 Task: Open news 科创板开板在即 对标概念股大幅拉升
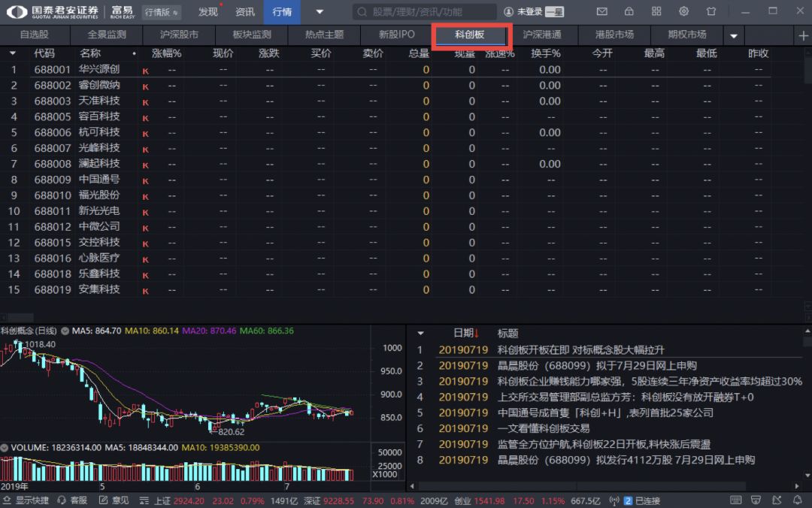coord(580,350)
